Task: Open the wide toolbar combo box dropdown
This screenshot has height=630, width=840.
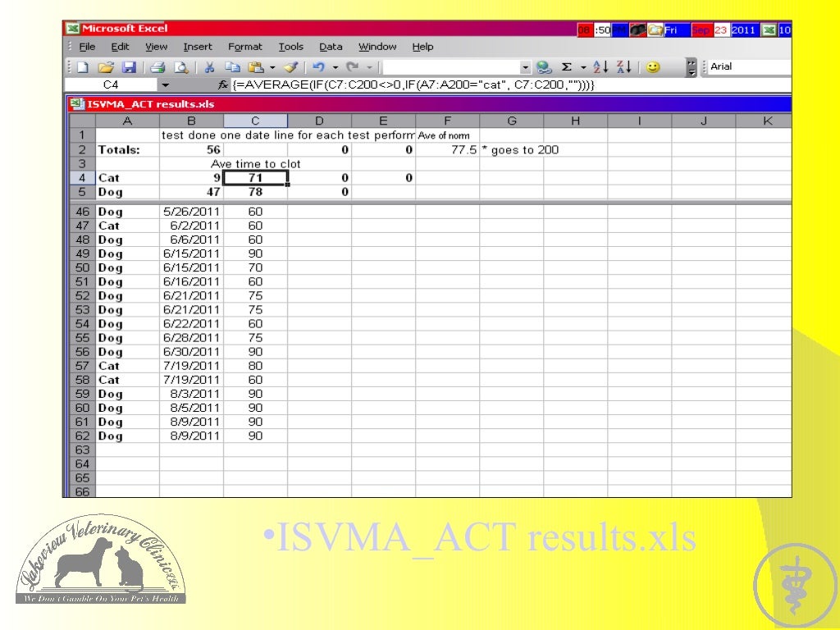Action: pos(526,67)
